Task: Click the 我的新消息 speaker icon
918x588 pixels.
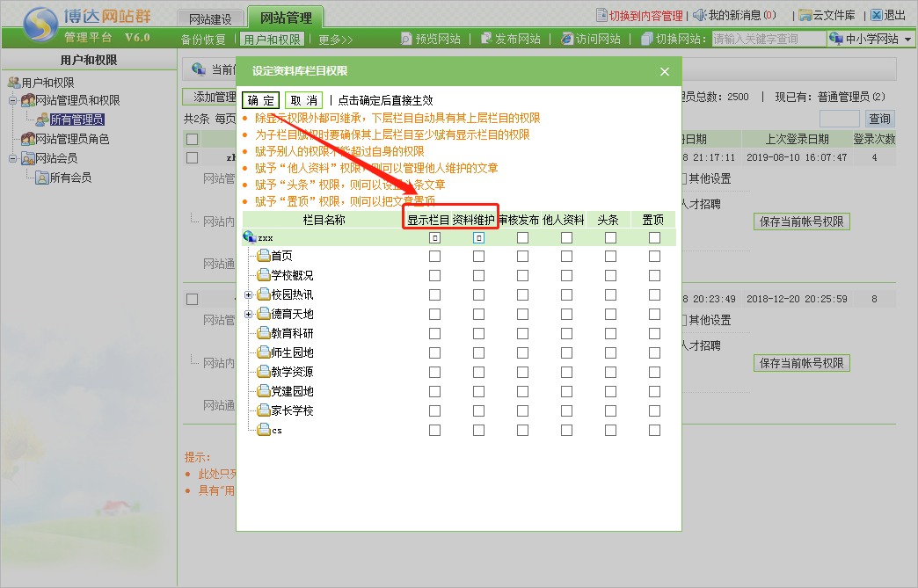Action: [x=700, y=15]
